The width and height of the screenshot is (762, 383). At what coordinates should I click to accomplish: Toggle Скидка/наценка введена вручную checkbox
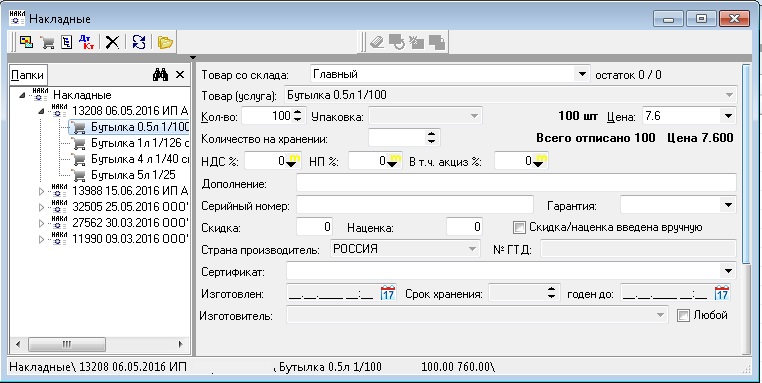(520, 227)
